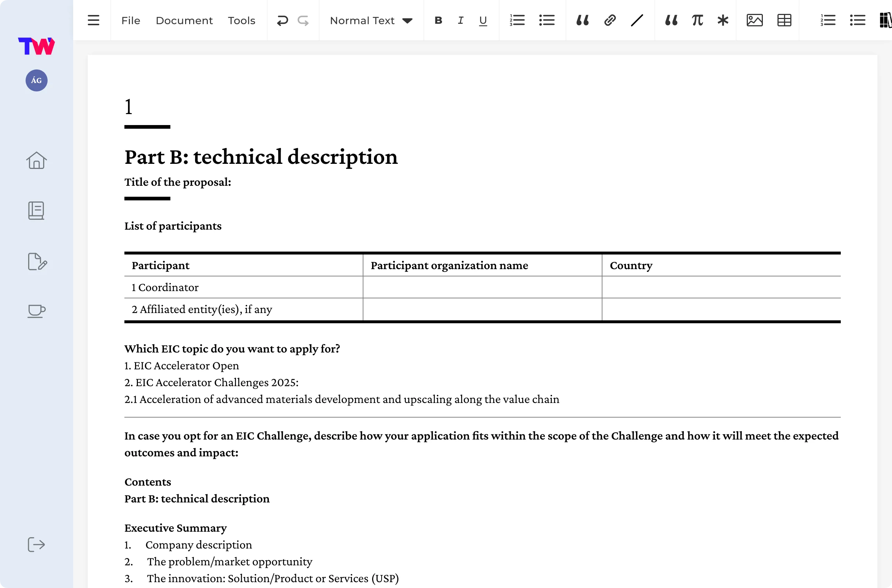
Task: Insert bullet list beside the link group
Action: [x=547, y=20]
